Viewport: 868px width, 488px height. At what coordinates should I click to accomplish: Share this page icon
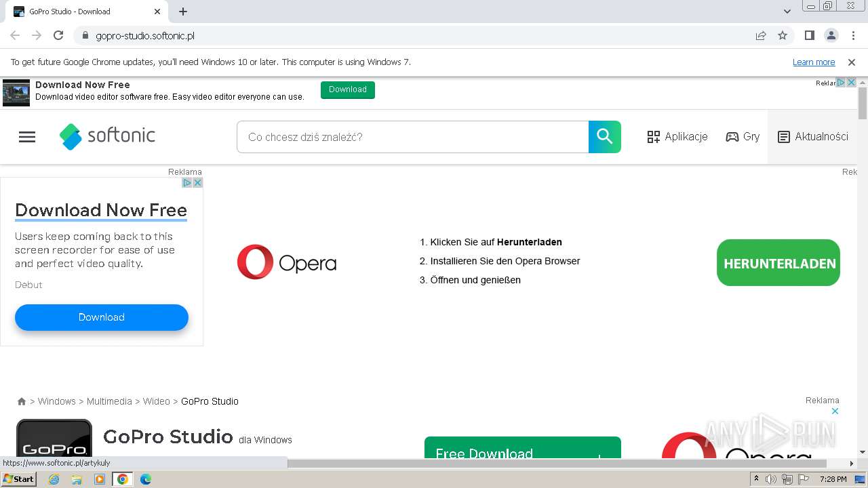pyautogui.click(x=761, y=35)
